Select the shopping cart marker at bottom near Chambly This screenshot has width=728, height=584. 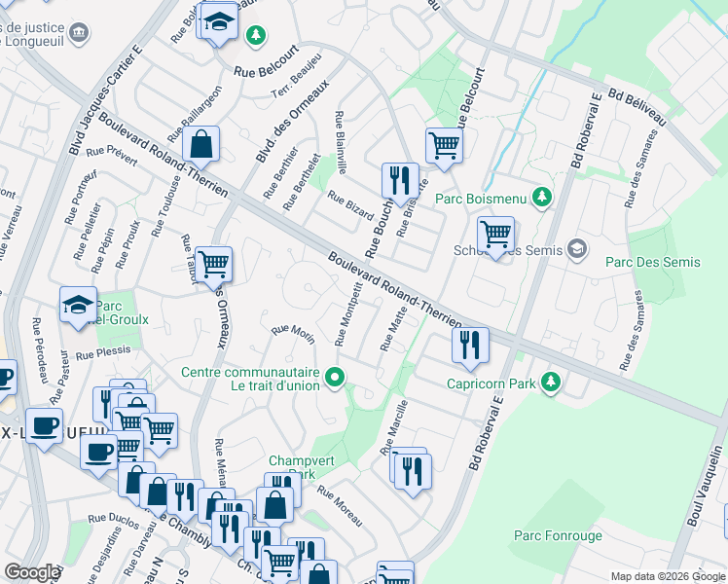coord(280,565)
